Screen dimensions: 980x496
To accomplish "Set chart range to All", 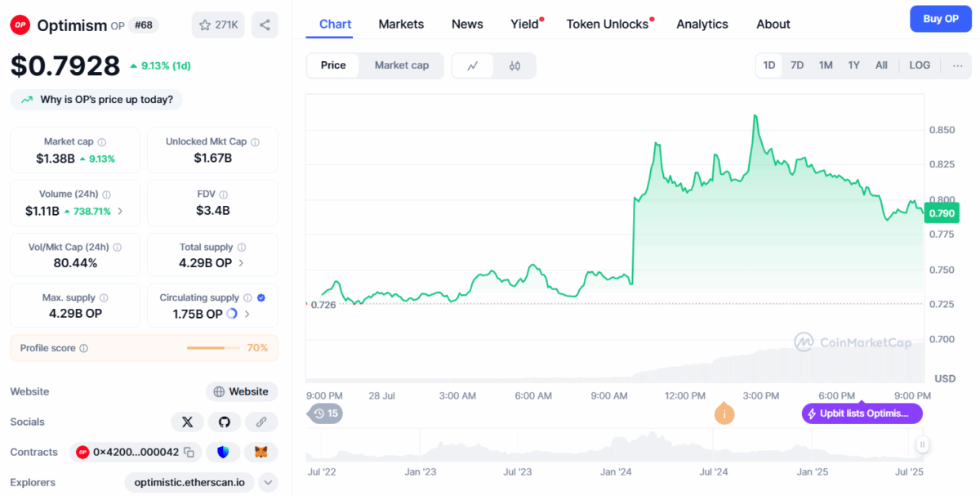I will [881, 65].
